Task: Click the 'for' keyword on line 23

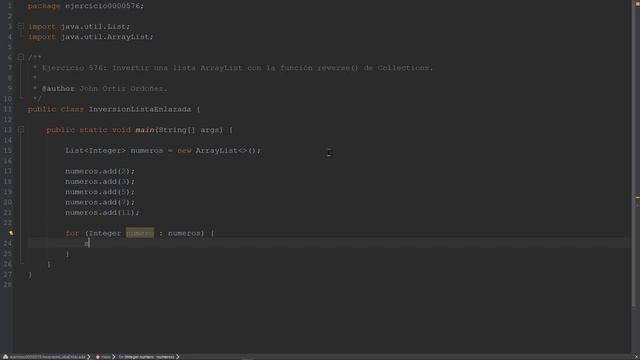Action: click(72, 233)
